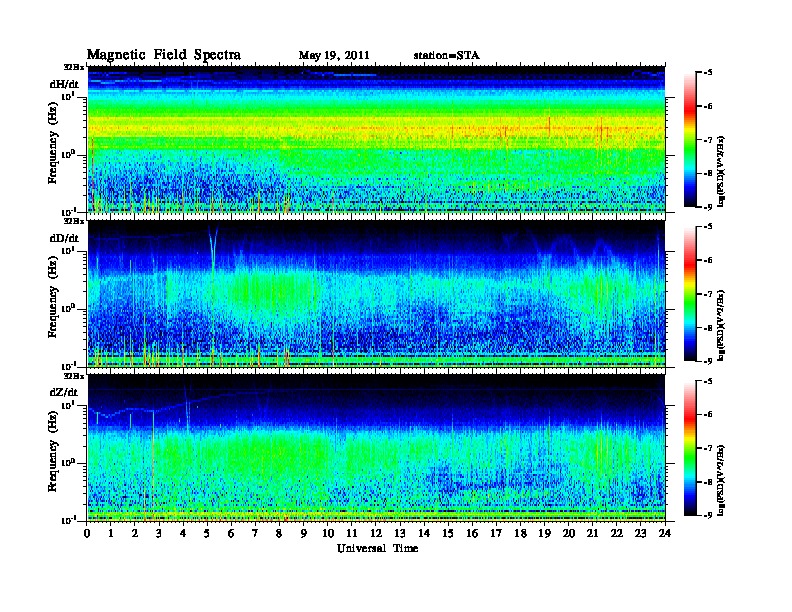This screenshot has height=612, width=792.
Task: Click the hour '12' tick label
Action: coord(376,533)
